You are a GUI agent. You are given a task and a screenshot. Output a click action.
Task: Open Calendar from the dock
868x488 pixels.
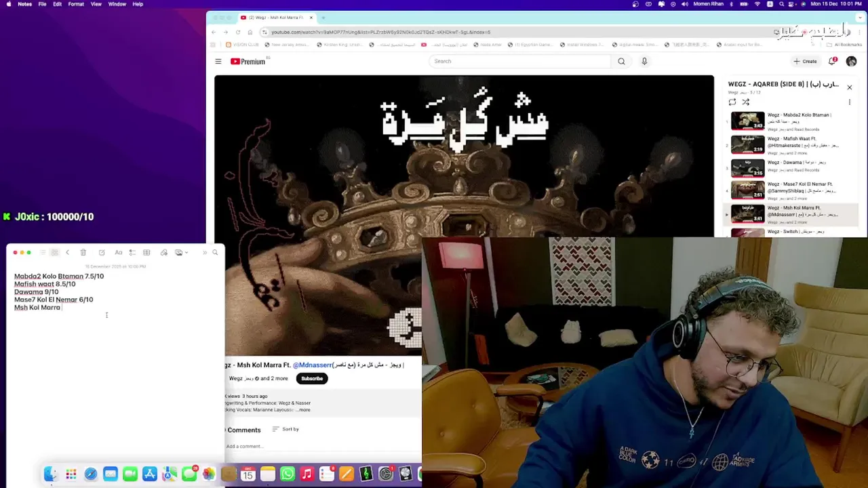(248, 474)
